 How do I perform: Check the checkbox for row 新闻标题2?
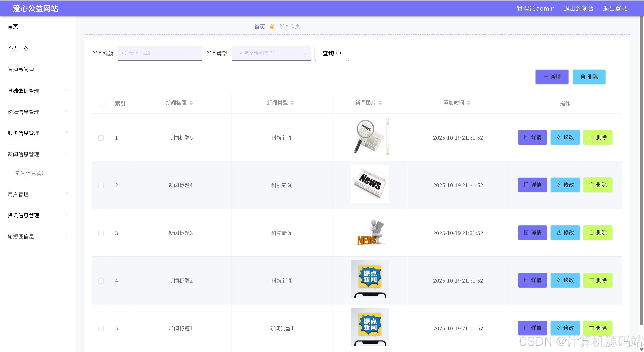click(101, 281)
